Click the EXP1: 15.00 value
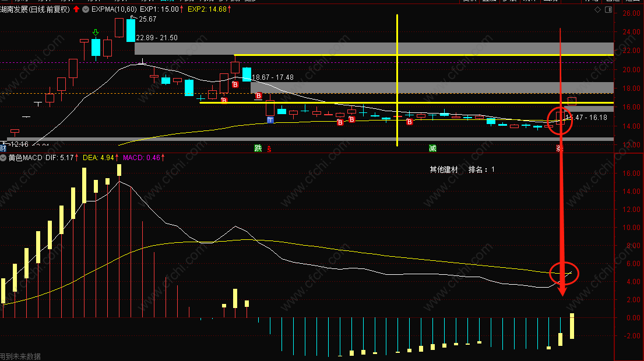The image size is (644, 361). (159, 9)
